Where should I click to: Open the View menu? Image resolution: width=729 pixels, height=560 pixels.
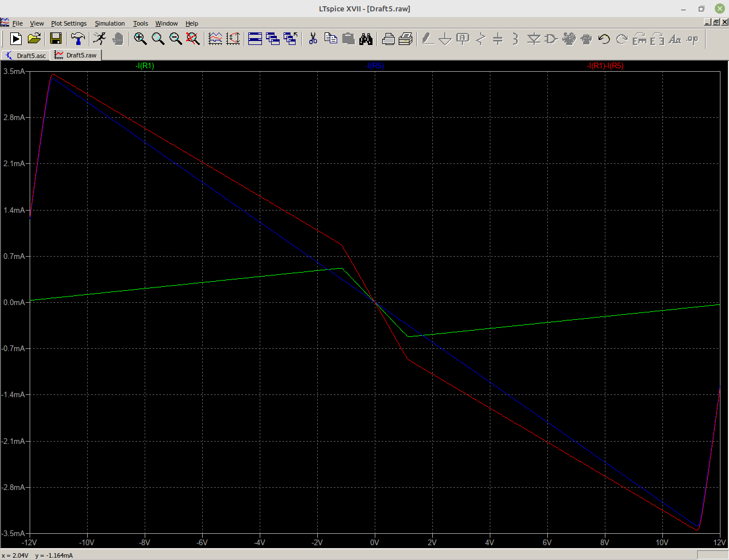click(x=37, y=23)
